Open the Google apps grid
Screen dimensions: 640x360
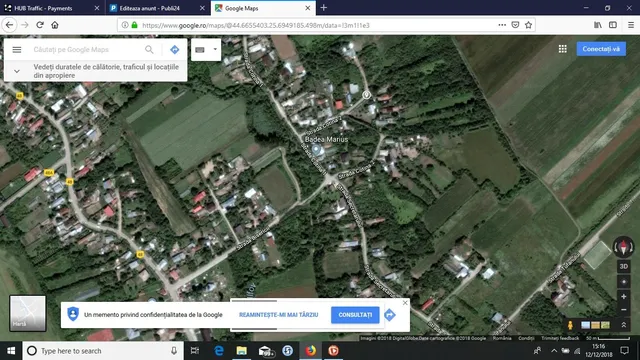tap(562, 49)
